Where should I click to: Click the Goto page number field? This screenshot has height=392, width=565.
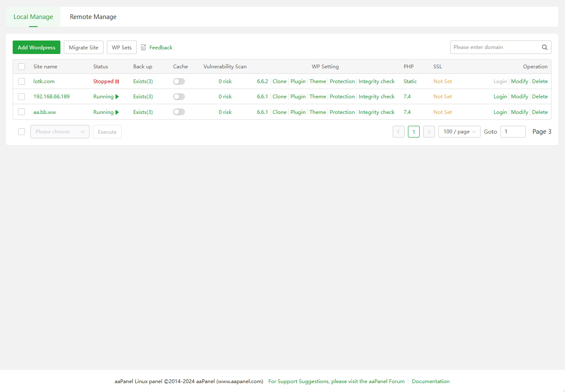(513, 132)
